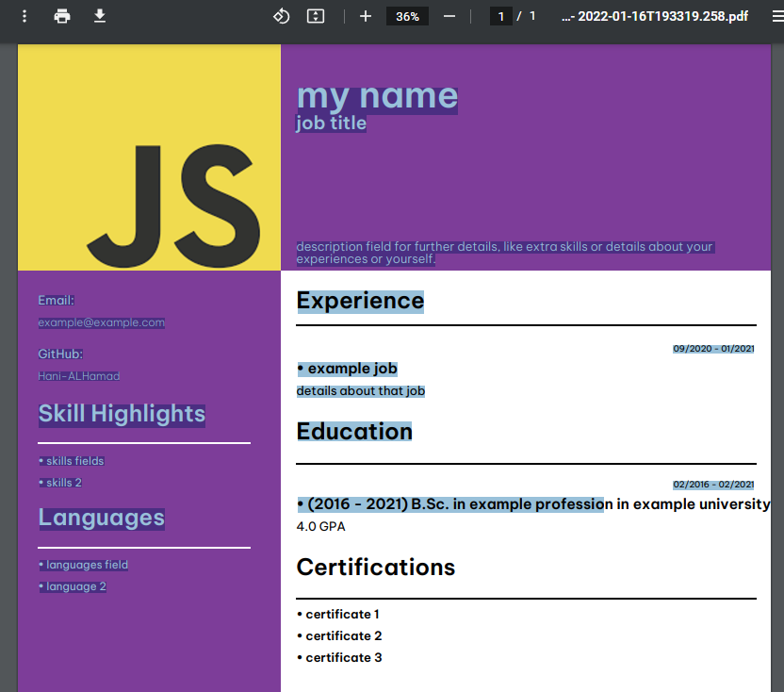Select the description field paragraph

click(x=505, y=253)
